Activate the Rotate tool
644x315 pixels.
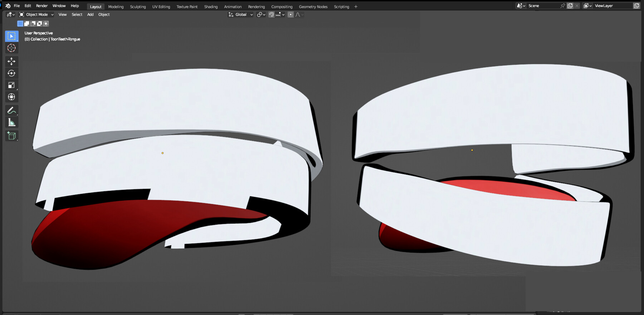(11, 73)
